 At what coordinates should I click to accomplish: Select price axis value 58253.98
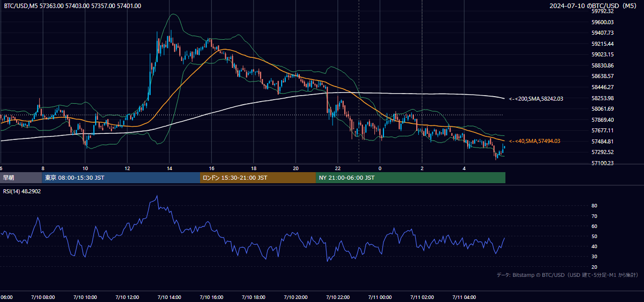(602, 98)
